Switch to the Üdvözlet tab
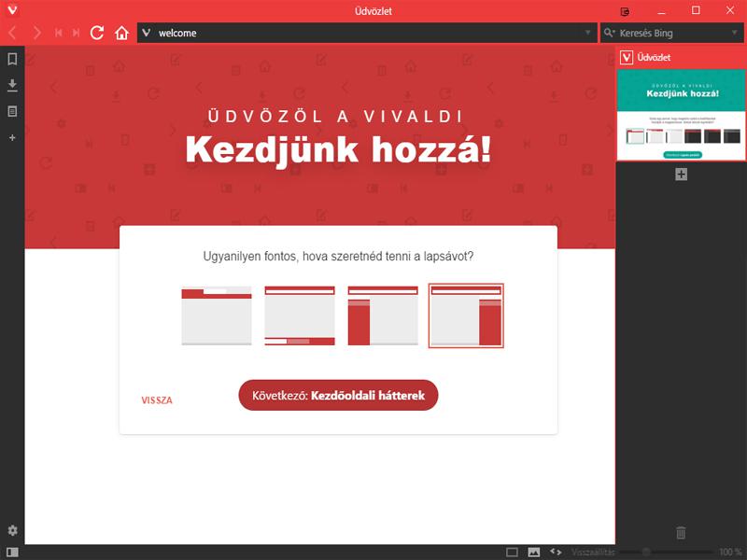 click(x=682, y=58)
